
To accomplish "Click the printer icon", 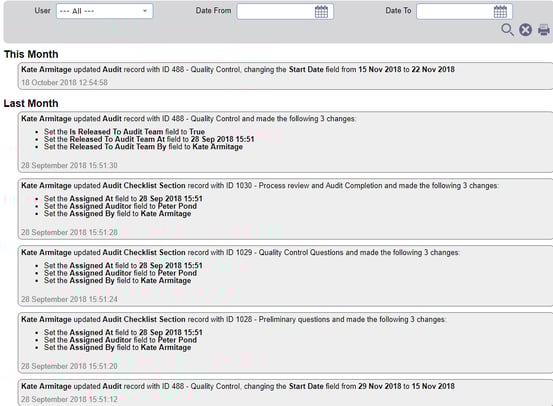I will 543,30.
